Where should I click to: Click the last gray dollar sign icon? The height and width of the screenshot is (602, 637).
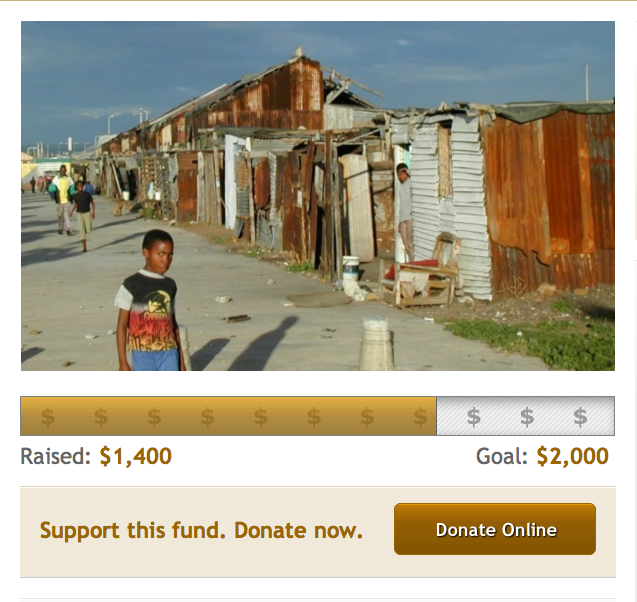click(x=580, y=417)
